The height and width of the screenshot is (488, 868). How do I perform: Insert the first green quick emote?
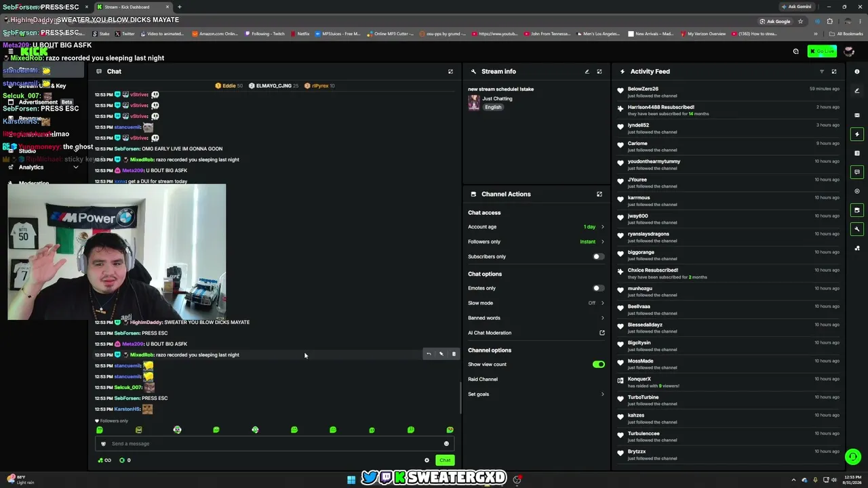(x=100, y=430)
